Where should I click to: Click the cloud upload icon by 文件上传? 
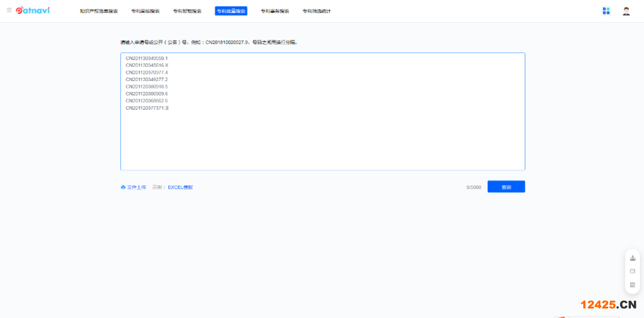pos(123,187)
